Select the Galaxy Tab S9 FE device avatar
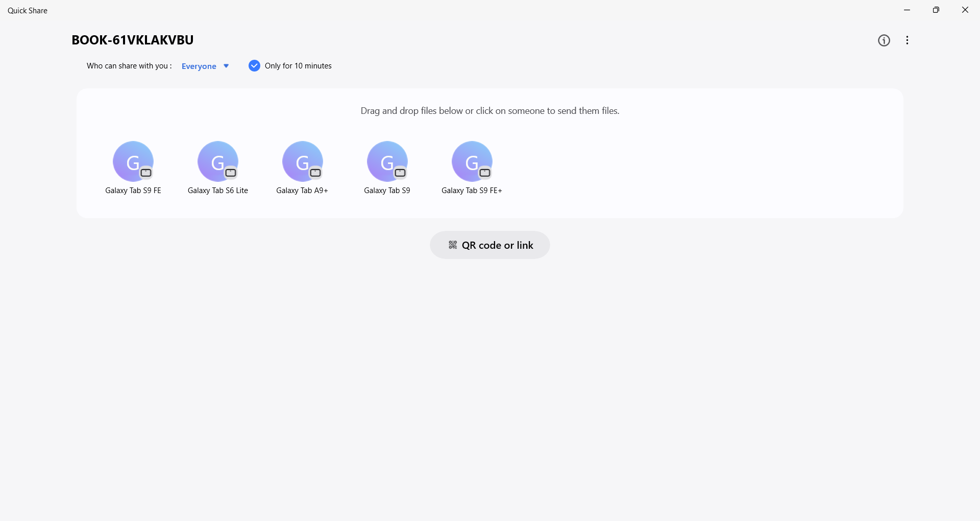Image resolution: width=980 pixels, height=521 pixels. point(133,161)
